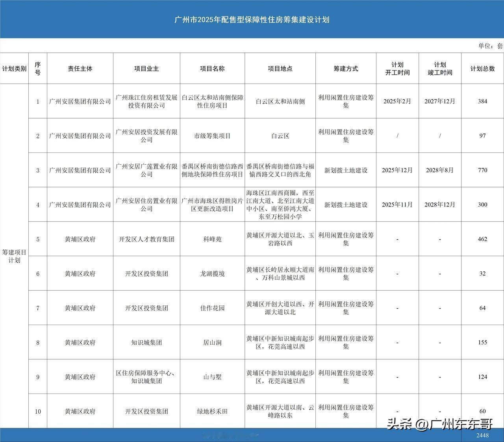Click the total count 97
The width and height of the screenshot is (504, 442).
pos(482,136)
